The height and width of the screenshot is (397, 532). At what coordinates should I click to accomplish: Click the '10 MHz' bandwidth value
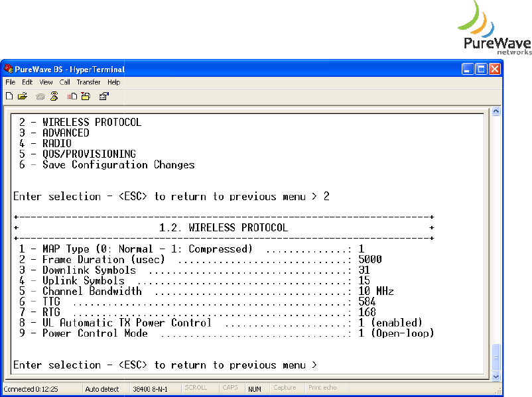pyautogui.click(x=376, y=291)
